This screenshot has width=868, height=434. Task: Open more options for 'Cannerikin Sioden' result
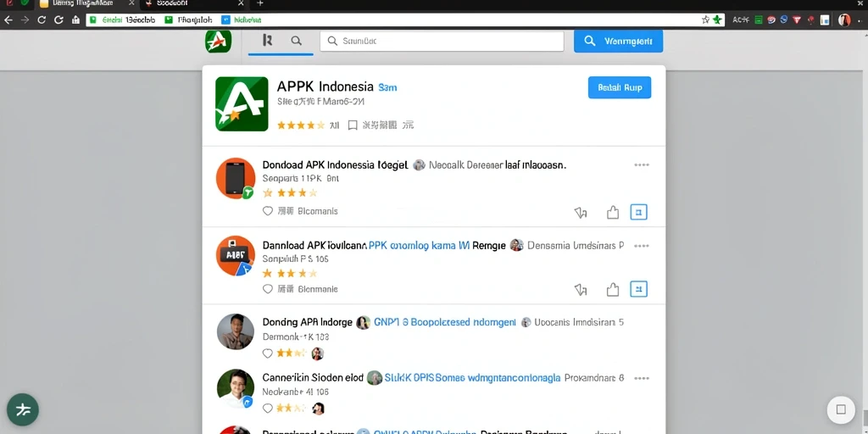click(642, 378)
